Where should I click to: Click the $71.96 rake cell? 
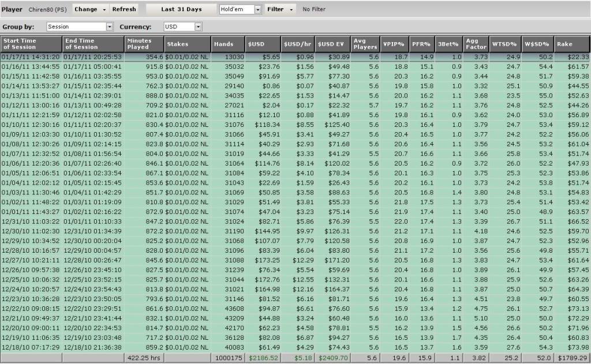pyautogui.click(x=572, y=328)
